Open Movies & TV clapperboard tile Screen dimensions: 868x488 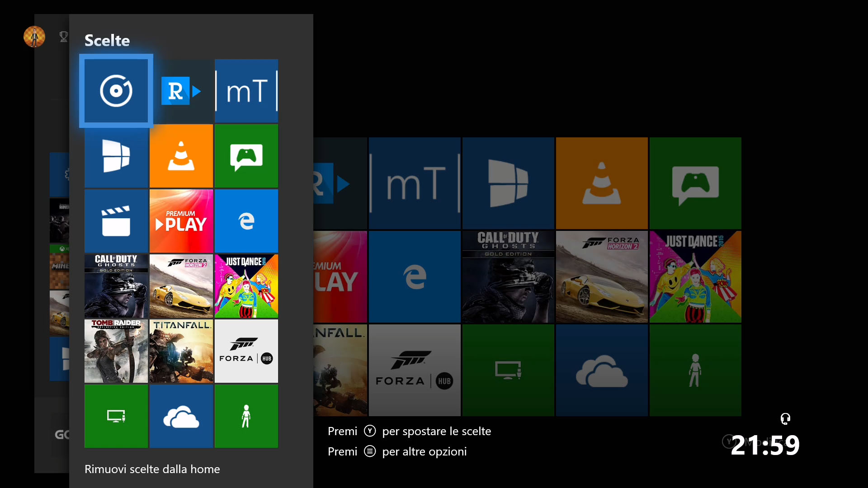coord(116,221)
